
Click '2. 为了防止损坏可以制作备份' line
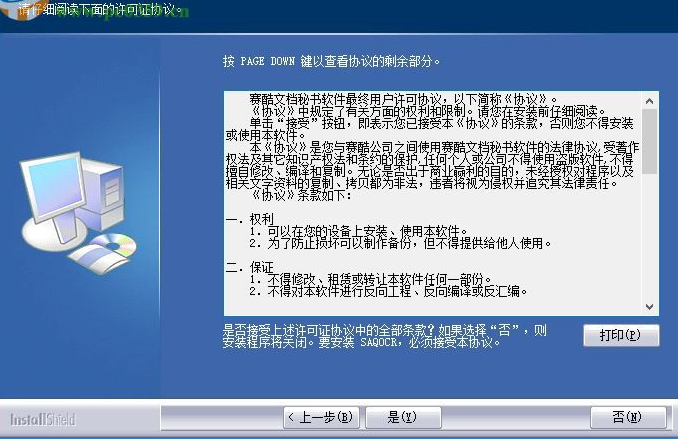[x=400, y=243]
